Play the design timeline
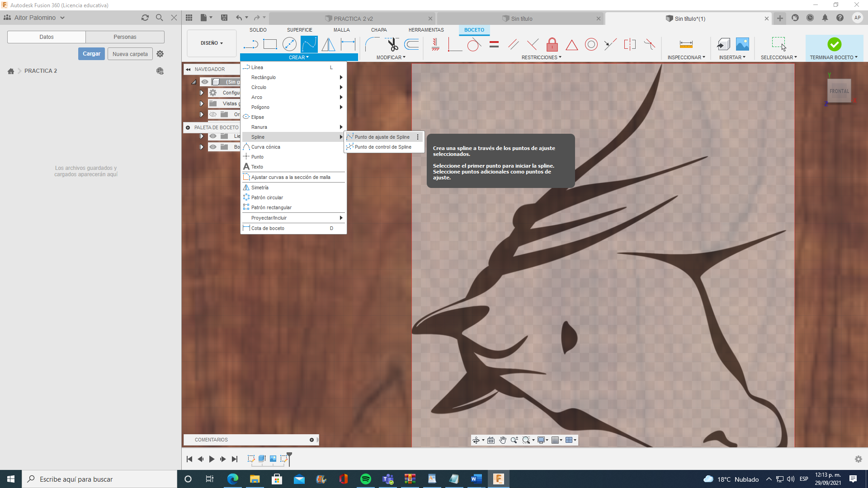 (212, 459)
